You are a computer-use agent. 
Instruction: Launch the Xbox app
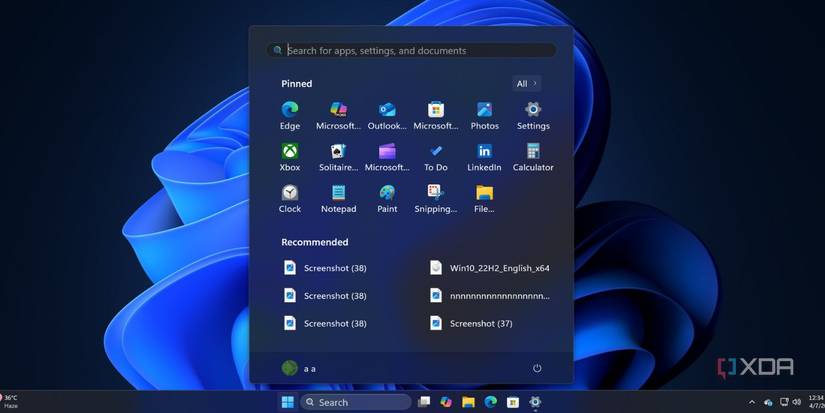pyautogui.click(x=290, y=157)
